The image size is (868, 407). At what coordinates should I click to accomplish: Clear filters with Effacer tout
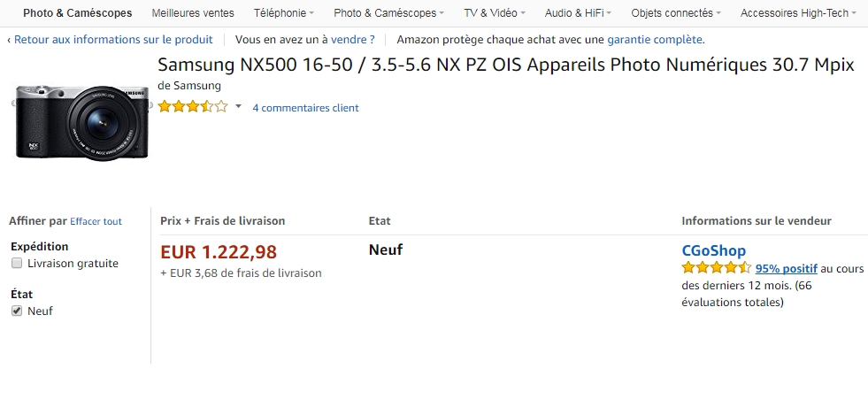click(x=96, y=221)
